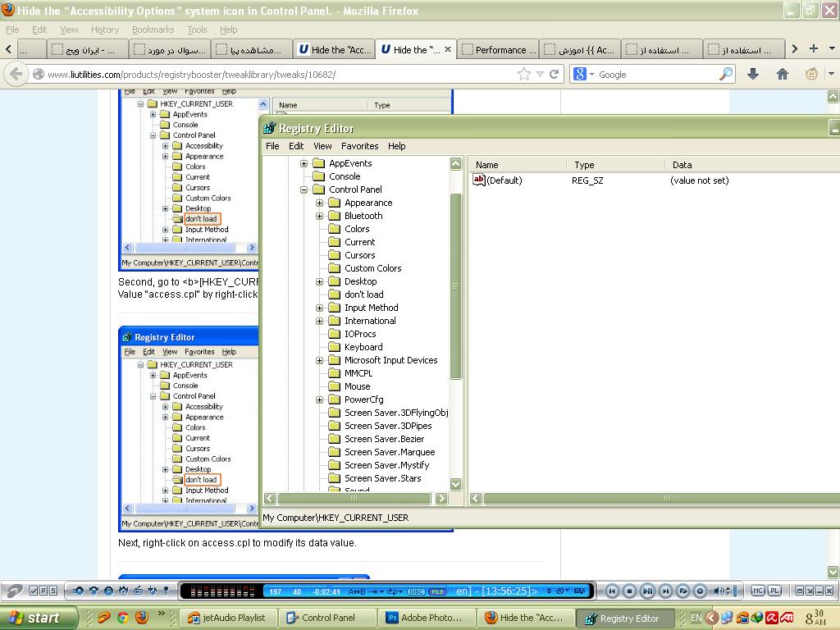Sort by the Name column header
Screen dimensions: 840x630
click(517, 164)
